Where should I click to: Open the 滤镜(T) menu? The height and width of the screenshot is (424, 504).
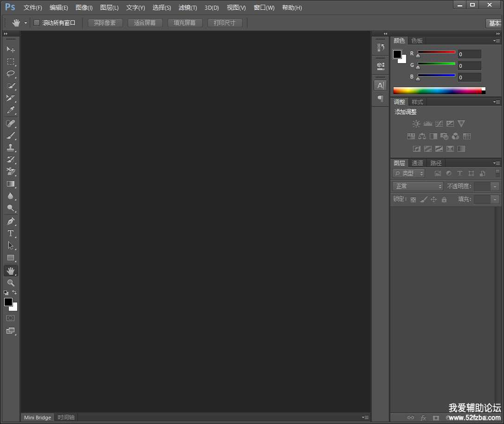click(187, 8)
